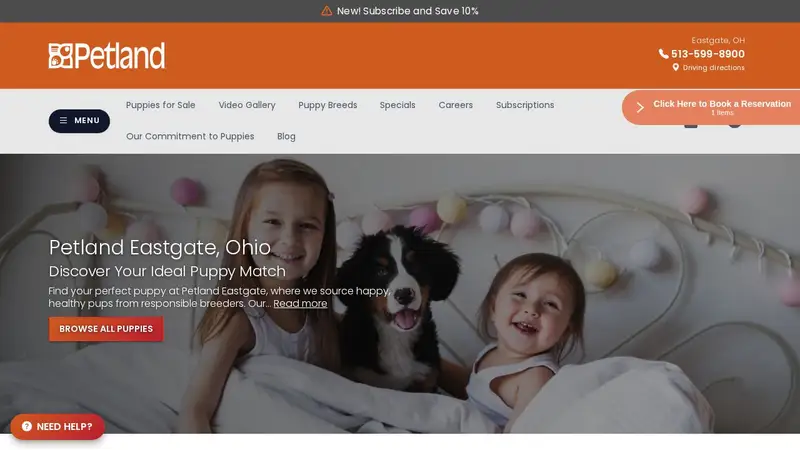Click Browse All Puppies button
800x450 pixels.
106,329
